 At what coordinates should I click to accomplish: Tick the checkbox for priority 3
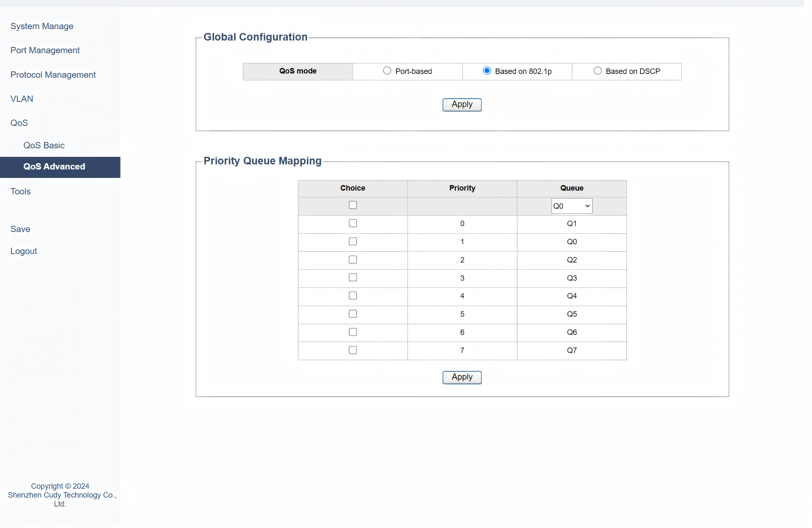353,278
